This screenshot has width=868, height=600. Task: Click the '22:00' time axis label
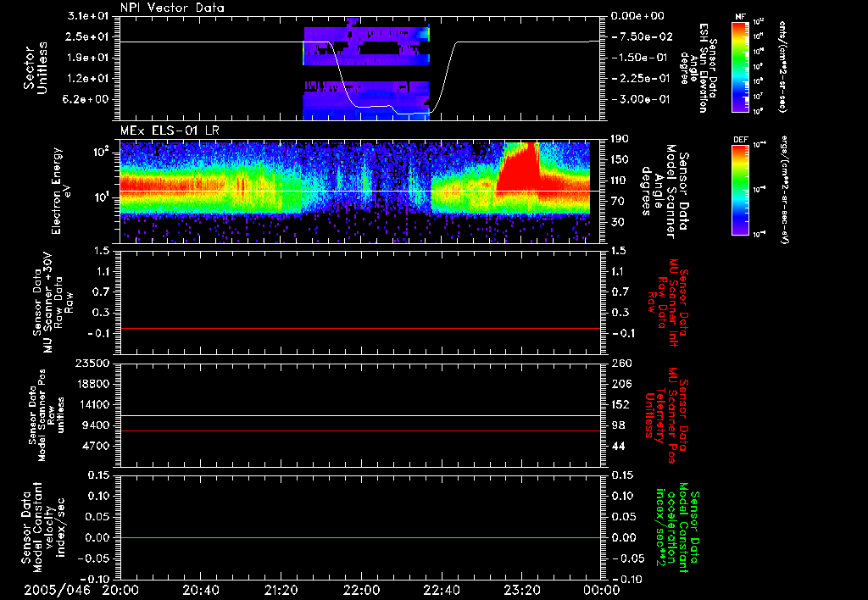pos(361,590)
